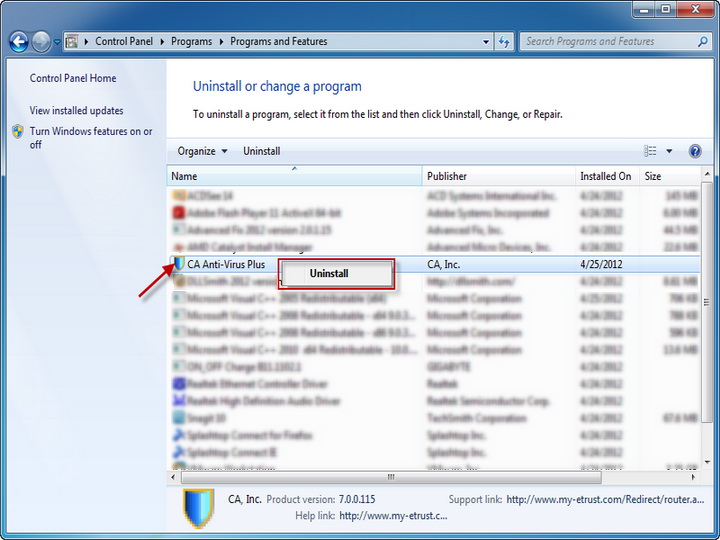Minimize the Programs and Features window
The width and height of the screenshot is (720, 540).
pyautogui.click(x=644, y=9)
